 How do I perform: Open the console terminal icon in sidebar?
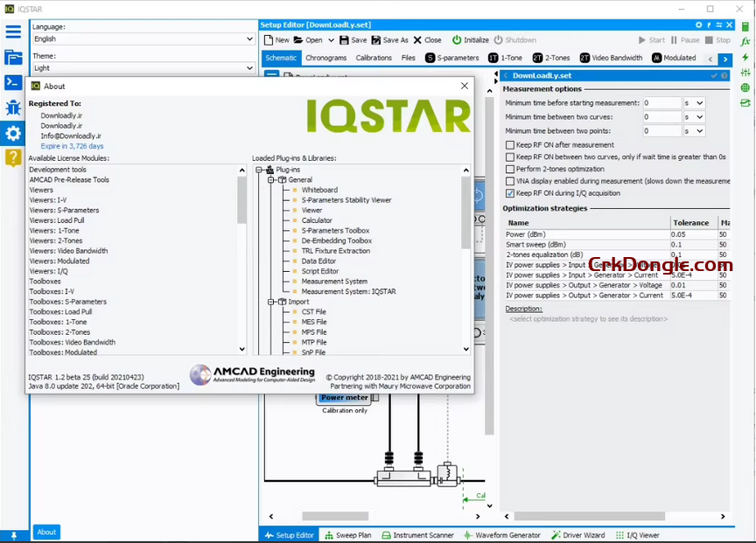(x=13, y=82)
